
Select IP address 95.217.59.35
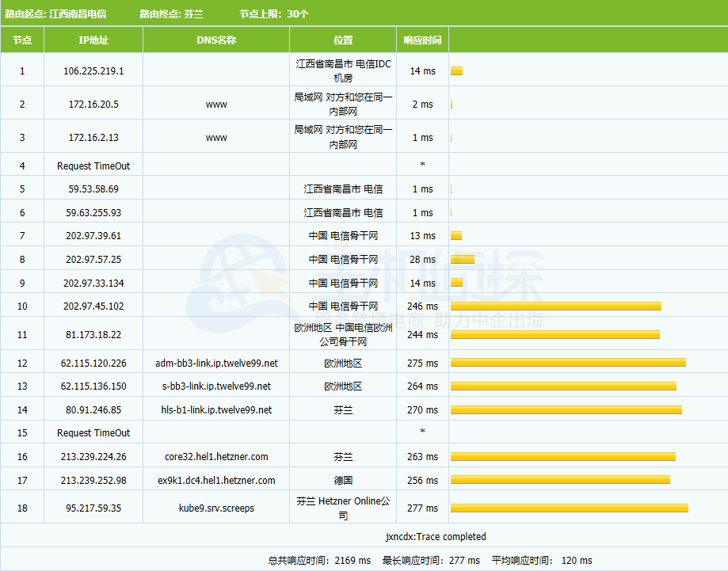(x=93, y=508)
